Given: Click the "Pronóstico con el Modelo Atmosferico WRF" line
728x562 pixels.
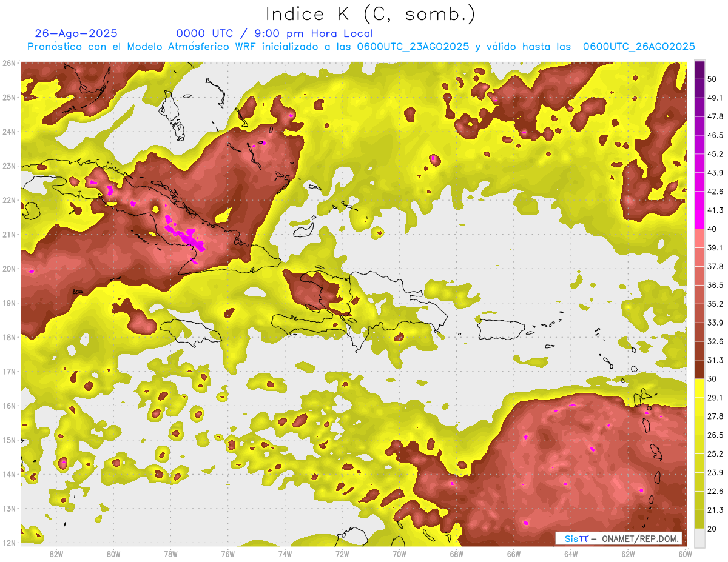Looking at the screenshot, I should (x=361, y=47).
